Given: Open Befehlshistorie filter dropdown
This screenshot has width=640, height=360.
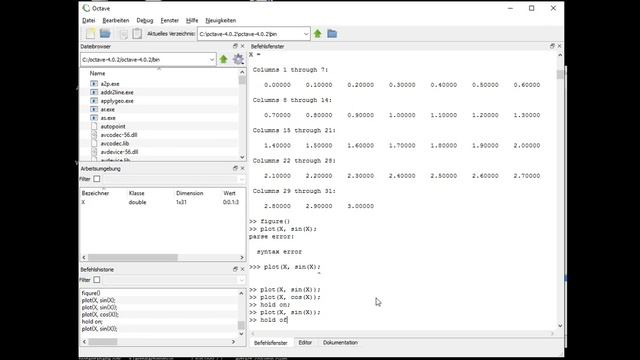Looking at the screenshot, I should tap(241, 280).
